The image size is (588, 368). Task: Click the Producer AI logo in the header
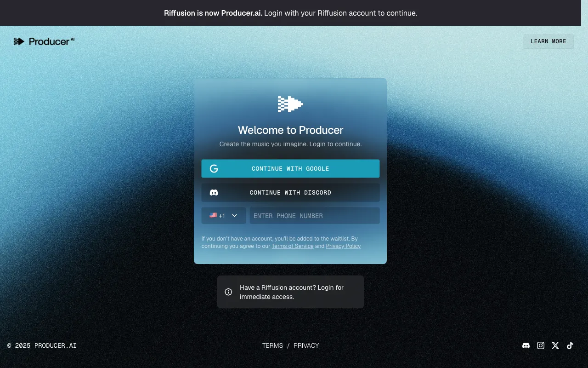pos(44,41)
